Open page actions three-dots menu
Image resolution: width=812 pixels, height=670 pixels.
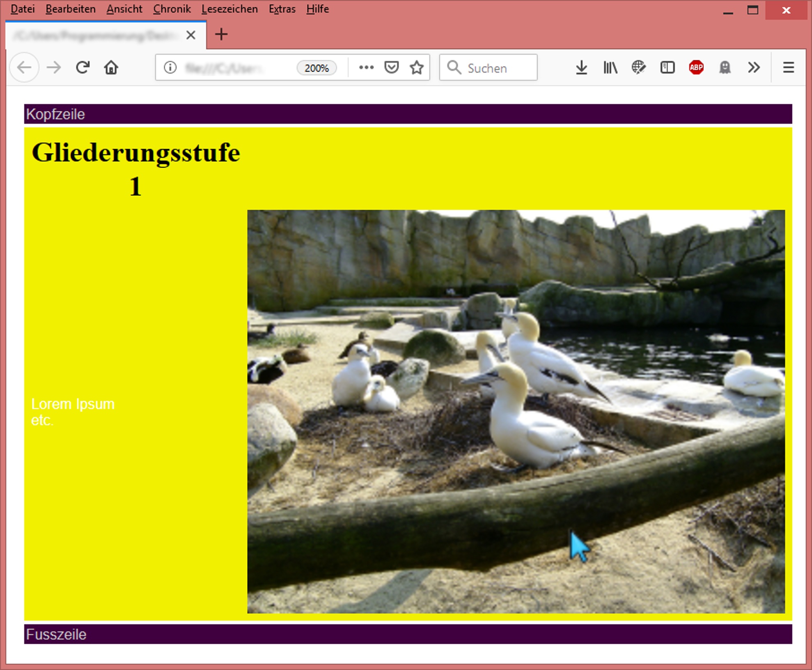coord(366,67)
